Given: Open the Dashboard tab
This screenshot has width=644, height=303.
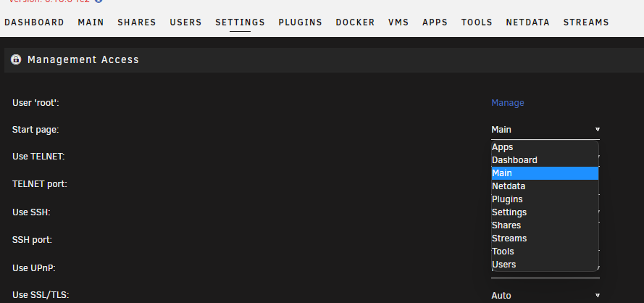Looking at the screenshot, I should pyautogui.click(x=34, y=22).
